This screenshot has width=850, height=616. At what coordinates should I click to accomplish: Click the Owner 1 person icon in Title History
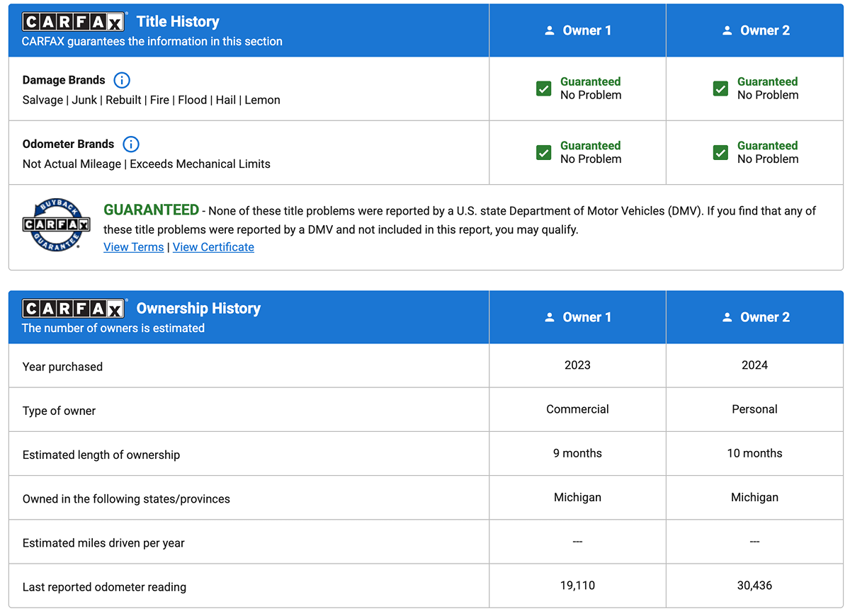550,30
